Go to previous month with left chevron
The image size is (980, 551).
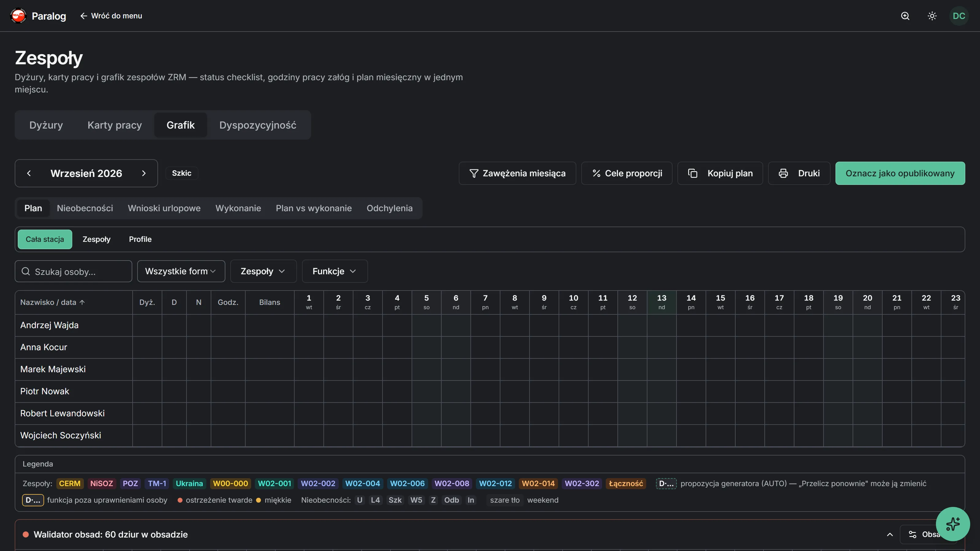click(29, 173)
